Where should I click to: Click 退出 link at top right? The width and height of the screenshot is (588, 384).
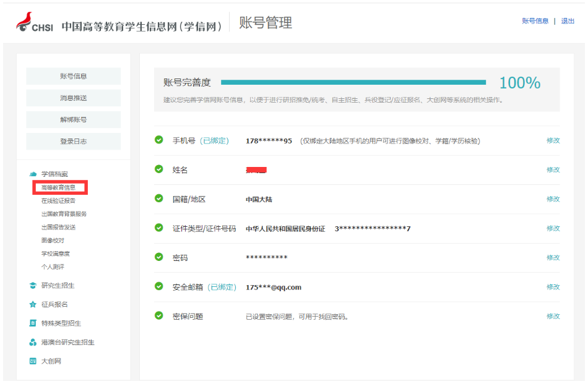(568, 21)
